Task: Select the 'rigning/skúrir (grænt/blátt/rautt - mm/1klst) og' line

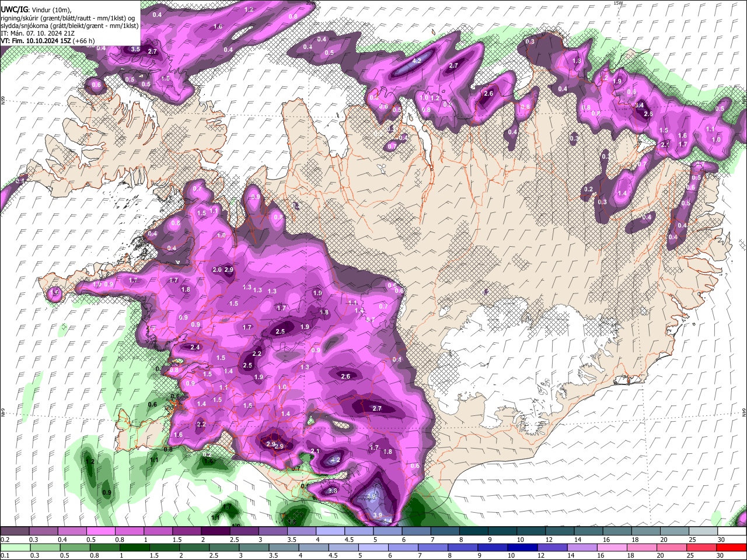Action: (68, 17)
